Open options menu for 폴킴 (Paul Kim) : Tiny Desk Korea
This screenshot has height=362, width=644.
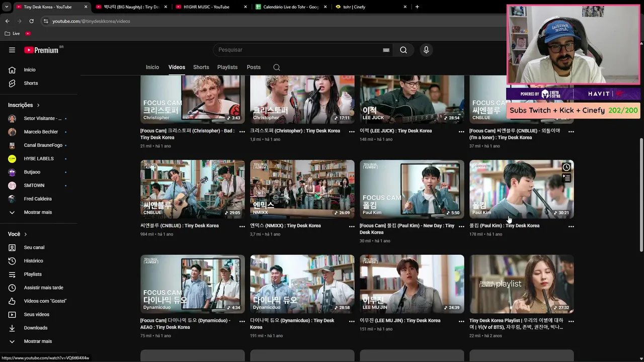point(571,227)
